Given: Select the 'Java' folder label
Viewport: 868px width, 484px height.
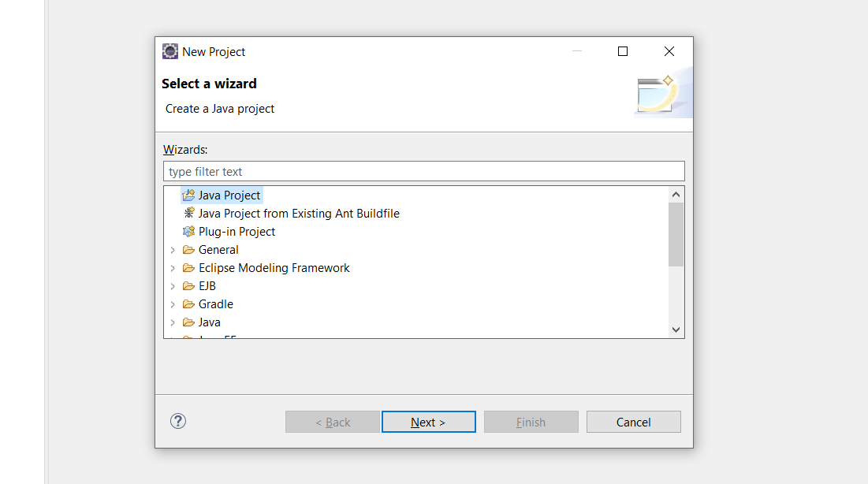Looking at the screenshot, I should coord(209,322).
